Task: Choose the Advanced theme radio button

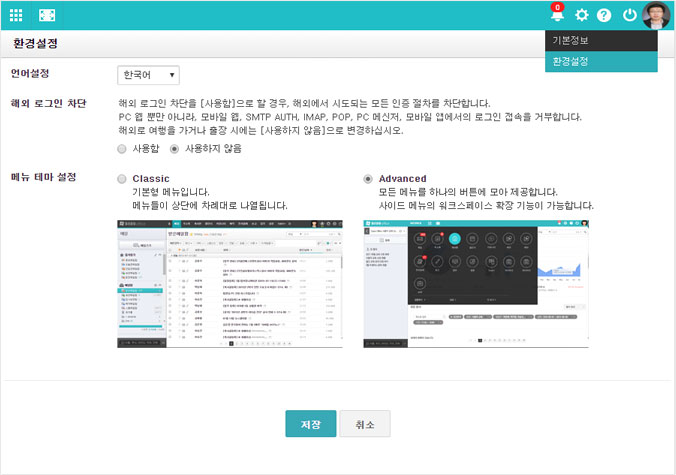Action: [368, 178]
